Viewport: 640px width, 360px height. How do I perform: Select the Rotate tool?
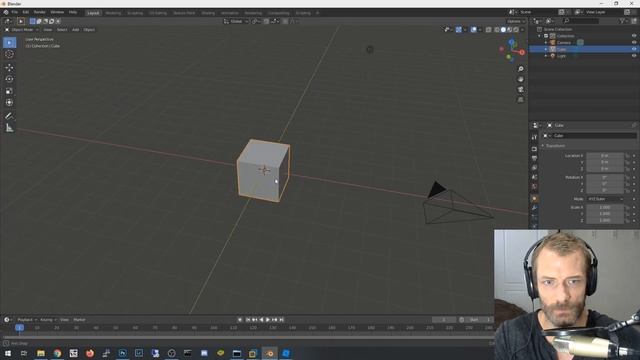pos(9,79)
